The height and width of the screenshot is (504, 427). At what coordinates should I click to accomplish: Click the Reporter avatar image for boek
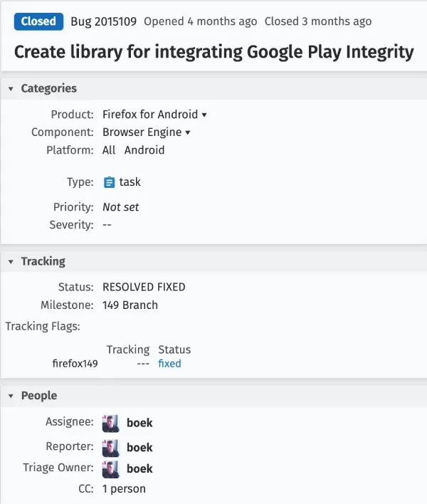click(111, 448)
